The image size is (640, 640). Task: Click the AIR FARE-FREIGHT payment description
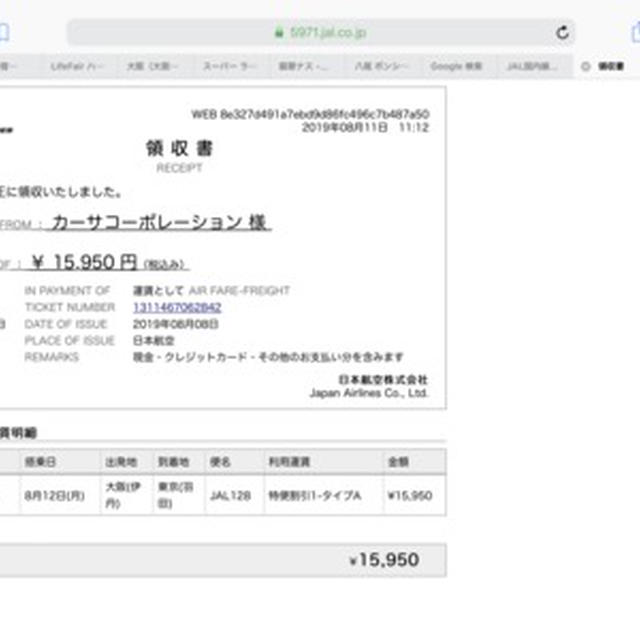pos(239,291)
